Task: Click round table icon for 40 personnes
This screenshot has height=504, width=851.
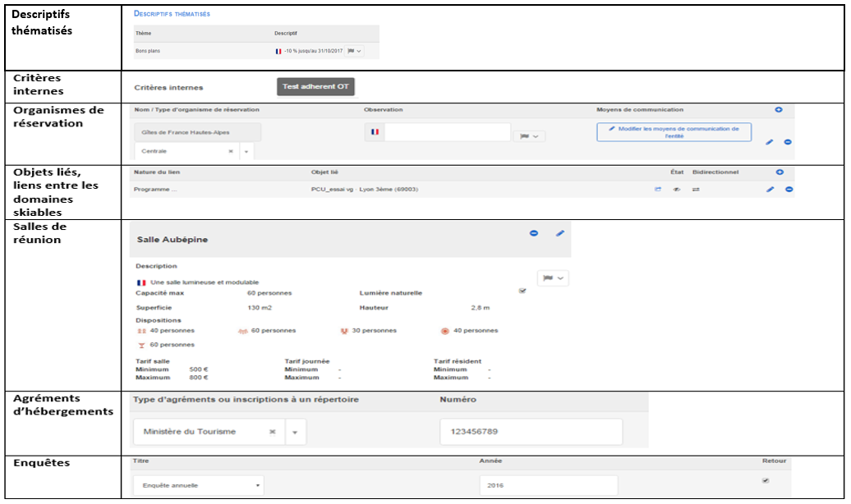Action: coord(445,331)
